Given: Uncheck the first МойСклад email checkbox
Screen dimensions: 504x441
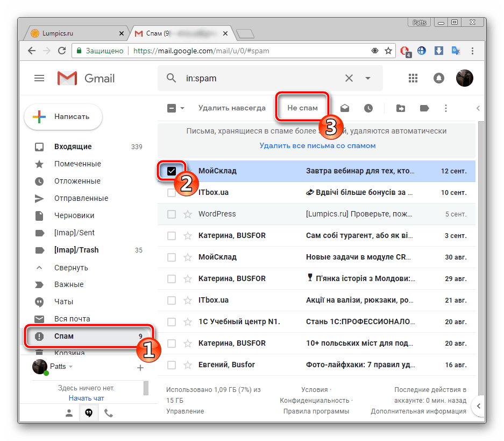Looking at the screenshot, I should pos(172,171).
